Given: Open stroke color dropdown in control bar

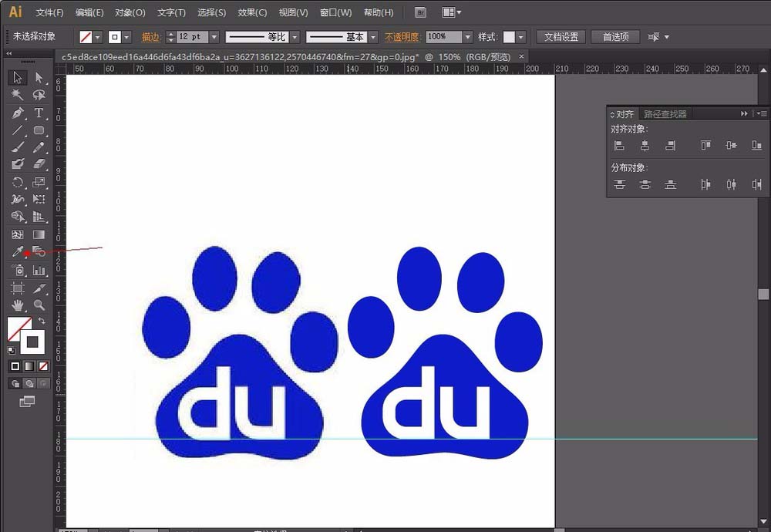Looking at the screenshot, I should pos(127,37).
